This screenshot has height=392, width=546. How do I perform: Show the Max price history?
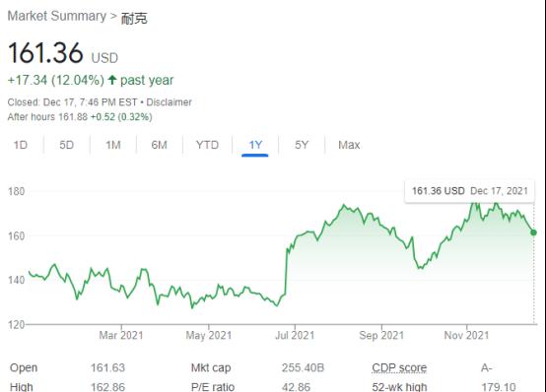[x=349, y=145]
